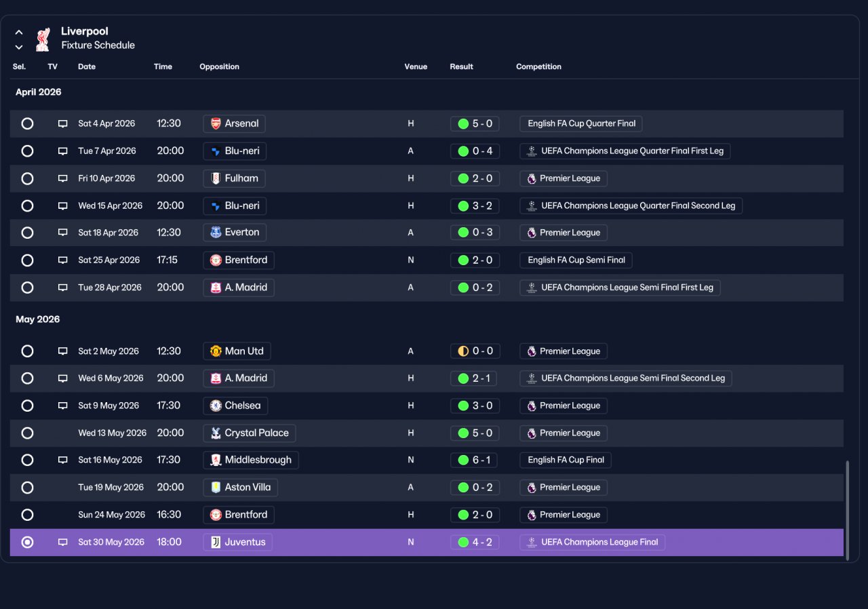
Task: Select the Arsenal fixture radio button
Action: [27, 123]
